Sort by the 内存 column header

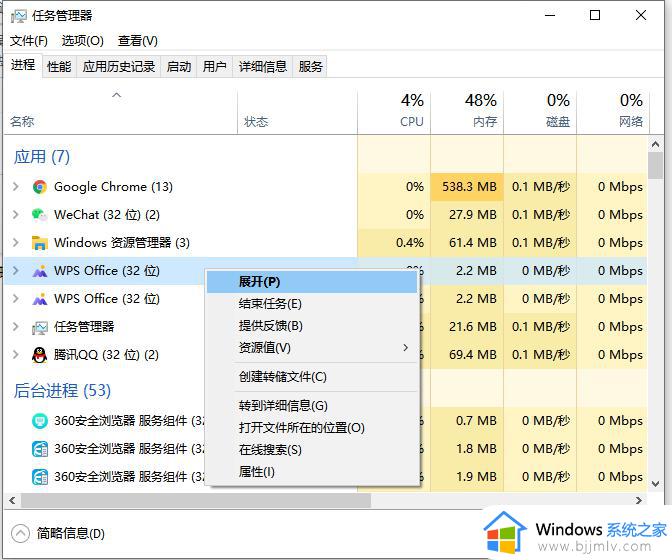point(467,112)
